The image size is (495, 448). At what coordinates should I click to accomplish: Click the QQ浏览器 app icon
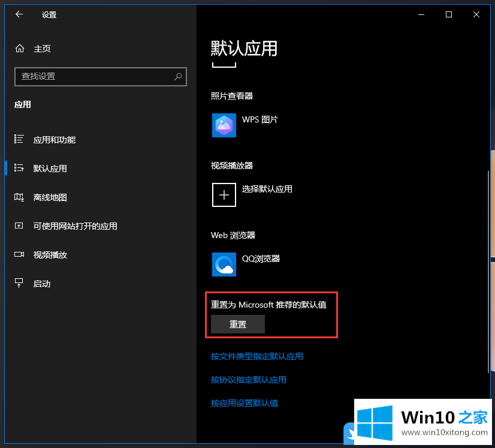(x=224, y=264)
